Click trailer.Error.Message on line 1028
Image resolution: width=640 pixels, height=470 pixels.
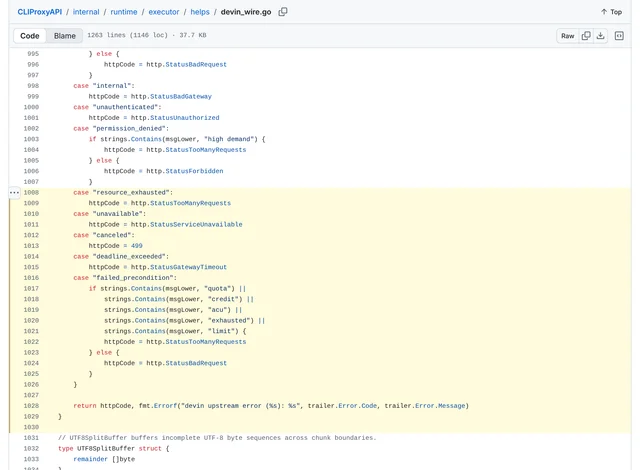(x=425, y=406)
